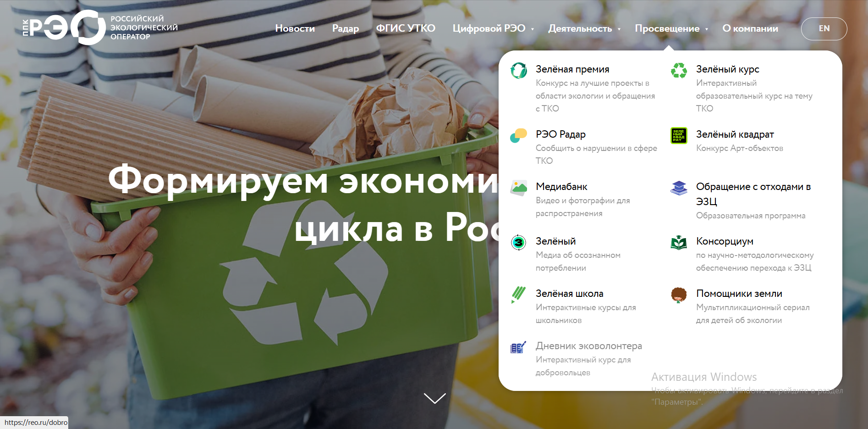Click the РЭО Радар chat bubbles icon
The height and width of the screenshot is (429, 868).
coord(518,136)
